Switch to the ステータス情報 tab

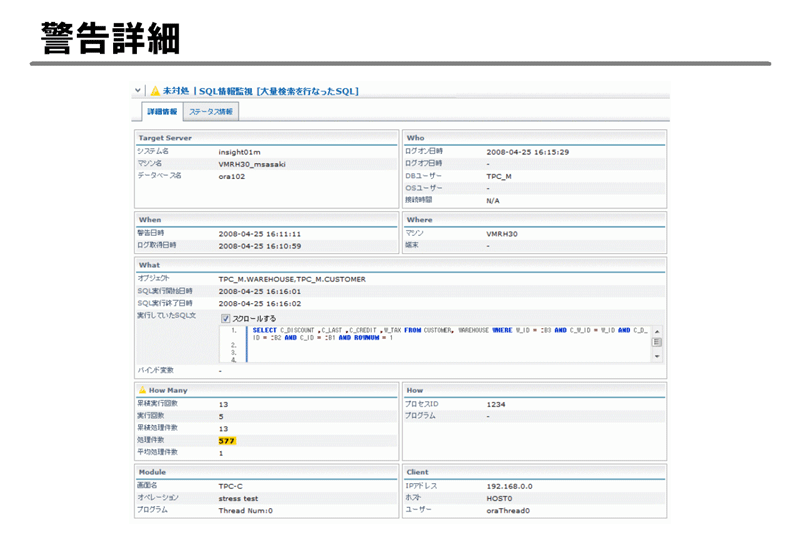211,112
